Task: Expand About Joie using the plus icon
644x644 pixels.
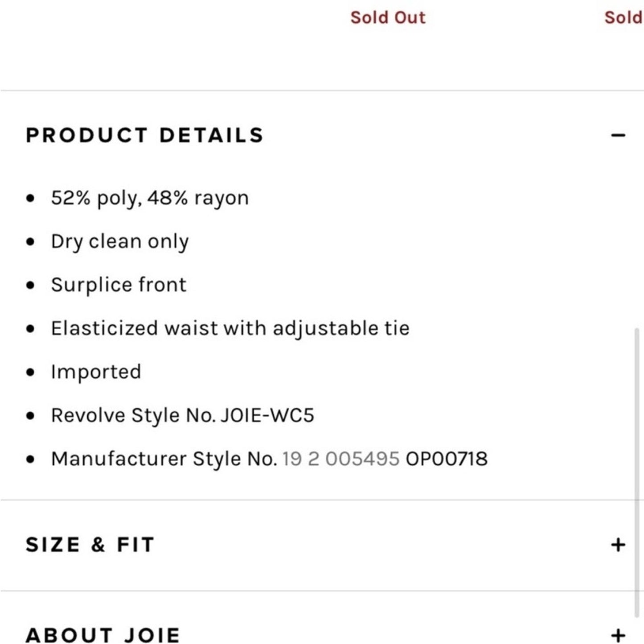Action: (618, 635)
